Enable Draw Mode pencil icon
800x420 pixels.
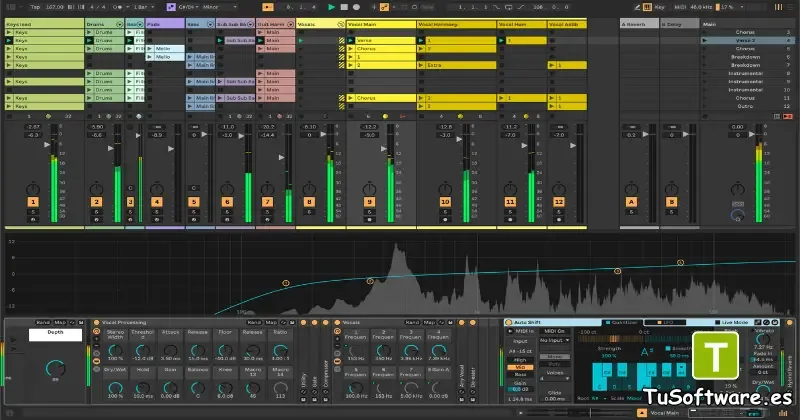(637, 7)
